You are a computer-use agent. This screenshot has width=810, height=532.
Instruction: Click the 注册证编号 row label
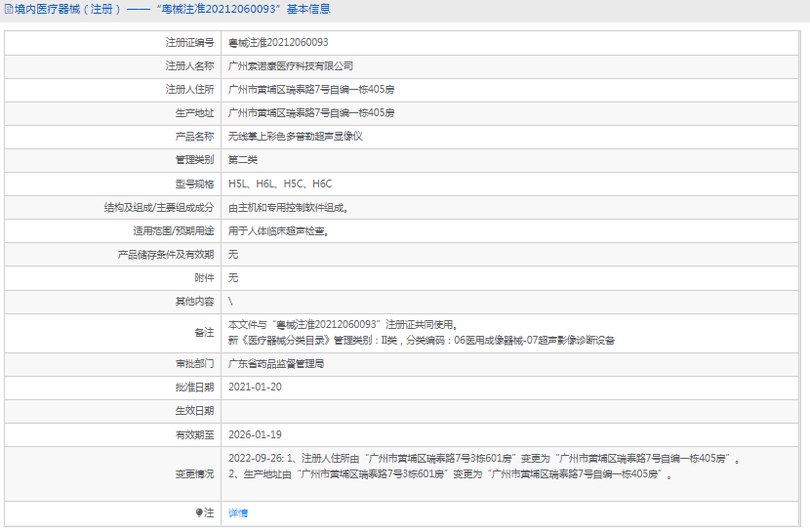pos(189,42)
